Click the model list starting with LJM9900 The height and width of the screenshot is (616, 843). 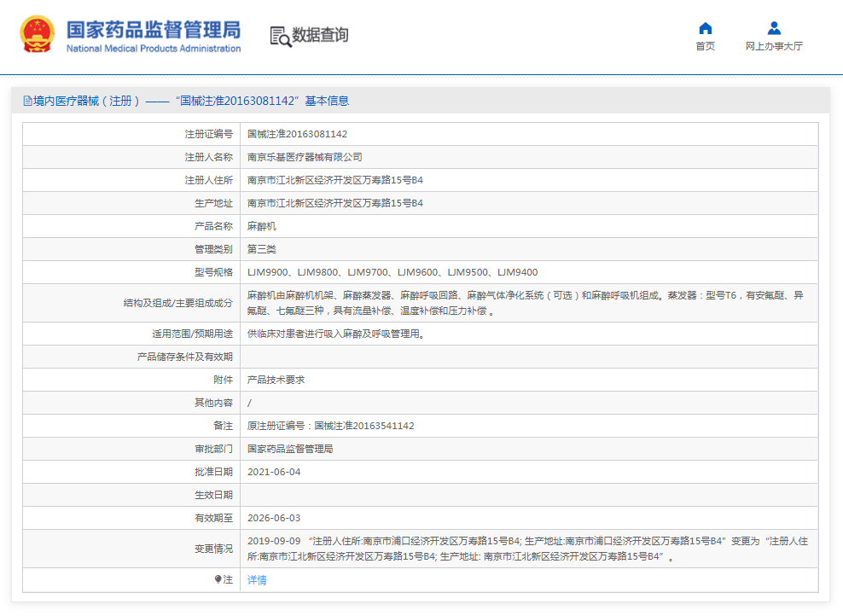click(x=392, y=272)
